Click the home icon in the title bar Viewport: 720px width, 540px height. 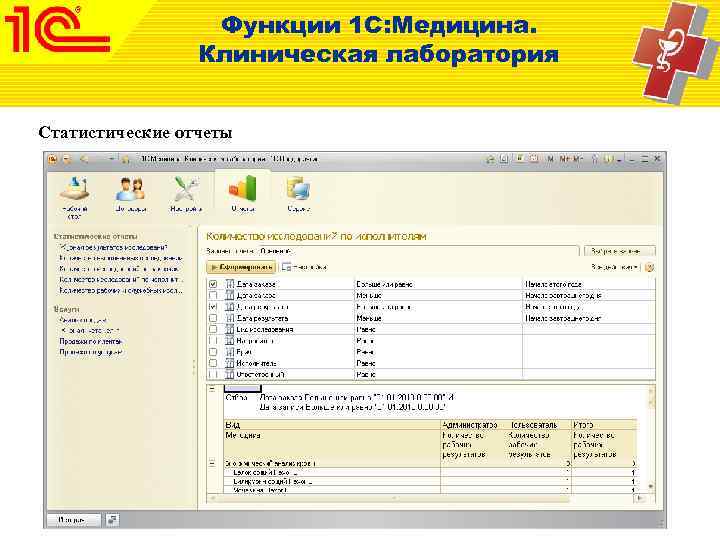click(490, 159)
